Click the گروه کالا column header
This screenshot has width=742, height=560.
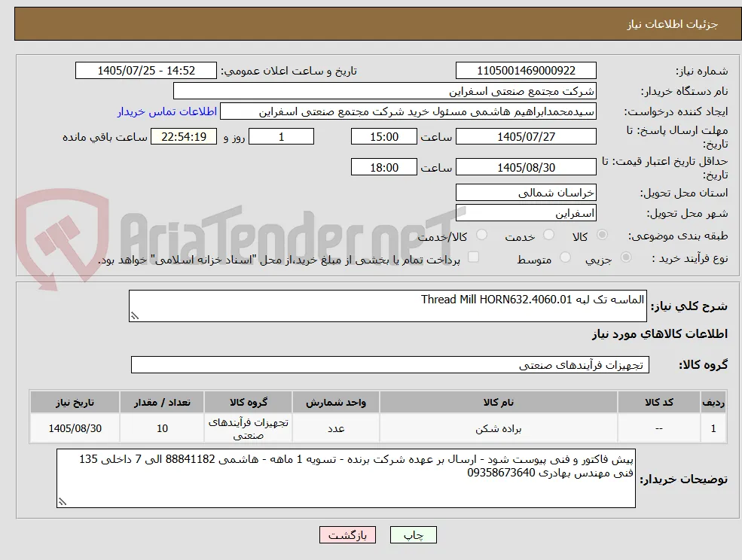(249, 403)
